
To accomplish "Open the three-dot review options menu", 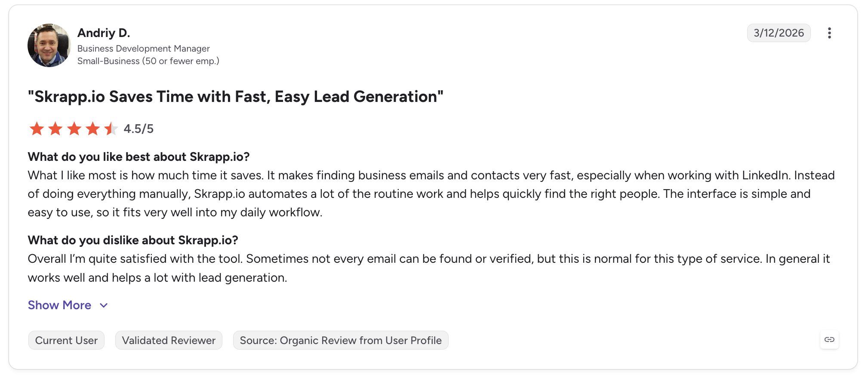I will click(829, 33).
